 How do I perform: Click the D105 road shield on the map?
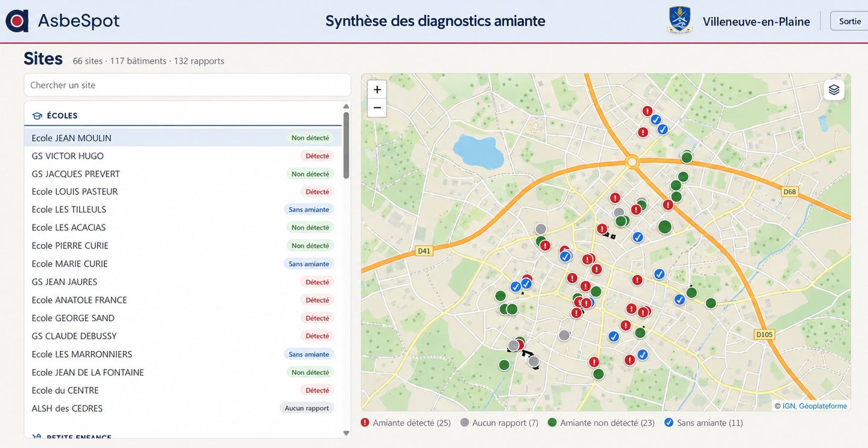tap(764, 335)
